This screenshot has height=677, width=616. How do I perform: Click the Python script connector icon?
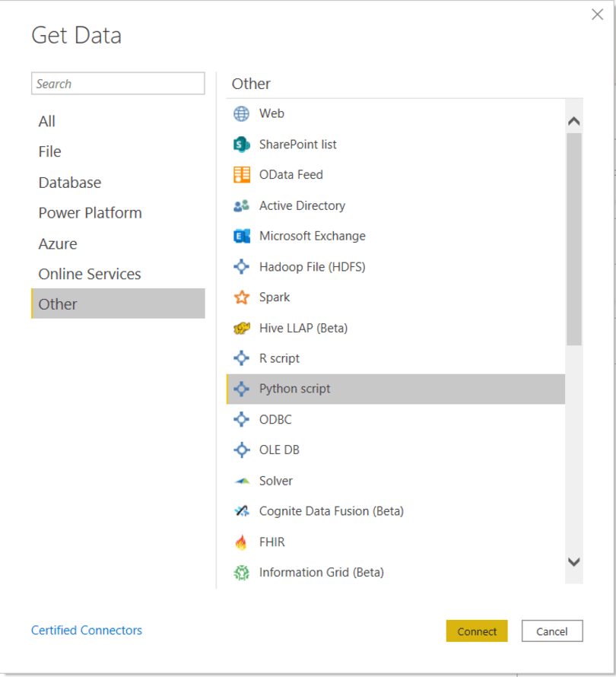(x=241, y=389)
